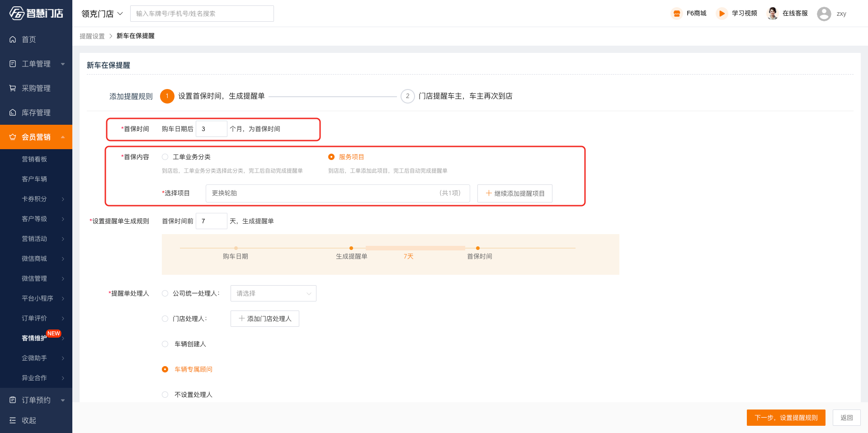Click the 首保时间前 days input field
Screen dimensions: 868x433
tap(212, 221)
